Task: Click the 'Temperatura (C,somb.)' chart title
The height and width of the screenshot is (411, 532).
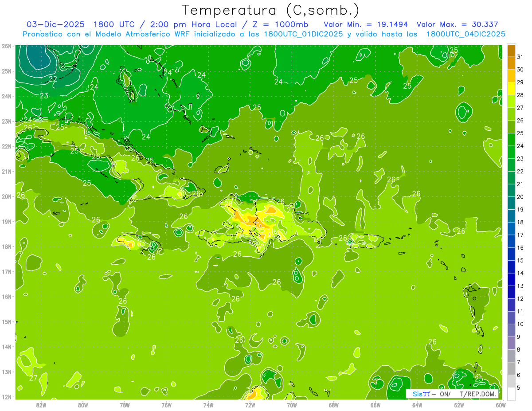Action: (x=271, y=10)
